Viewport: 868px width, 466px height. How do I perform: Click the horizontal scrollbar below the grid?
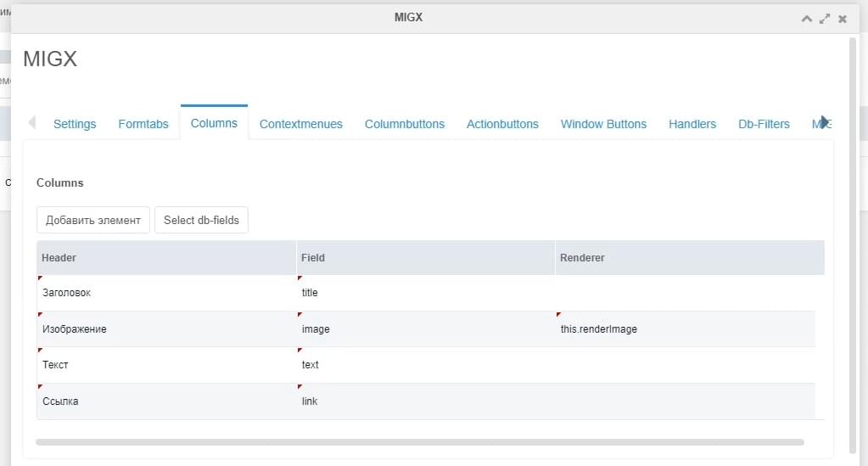point(420,442)
